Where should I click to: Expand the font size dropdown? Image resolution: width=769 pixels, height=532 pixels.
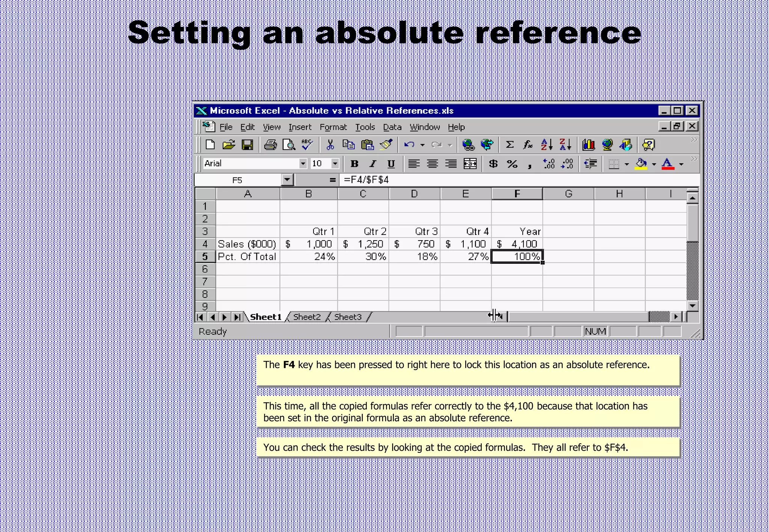click(x=335, y=164)
